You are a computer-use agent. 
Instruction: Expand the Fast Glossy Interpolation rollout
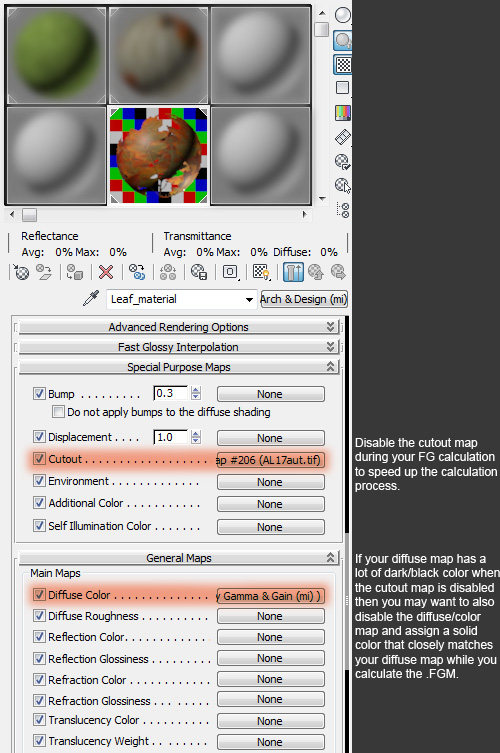(179, 347)
